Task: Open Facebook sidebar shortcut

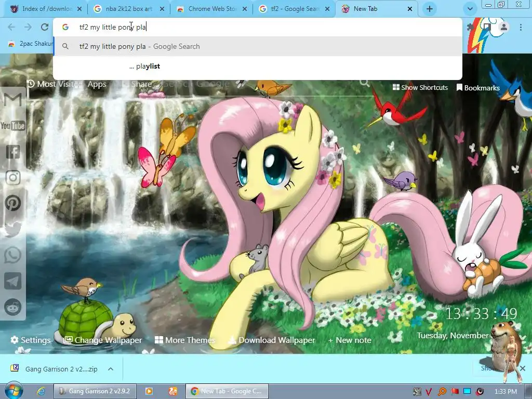Action: point(13,152)
